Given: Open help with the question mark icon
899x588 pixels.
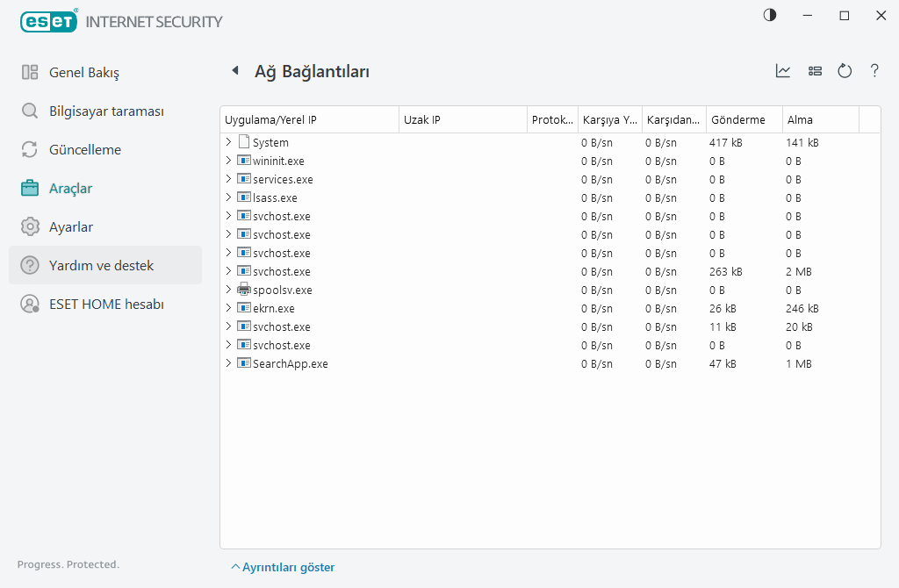Looking at the screenshot, I should [874, 71].
